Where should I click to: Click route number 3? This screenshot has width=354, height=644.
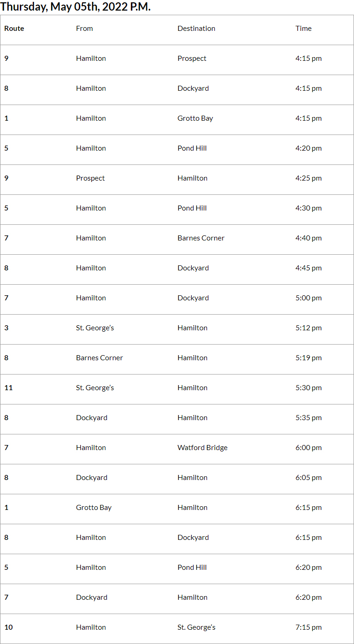(6, 328)
